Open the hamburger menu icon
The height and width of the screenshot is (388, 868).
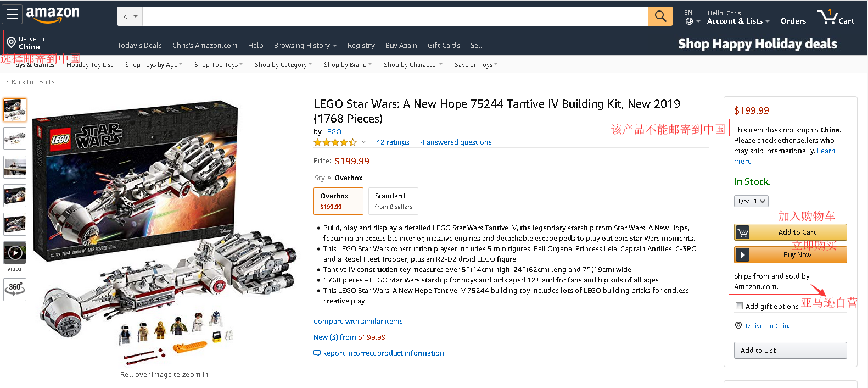tap(12, 15)
